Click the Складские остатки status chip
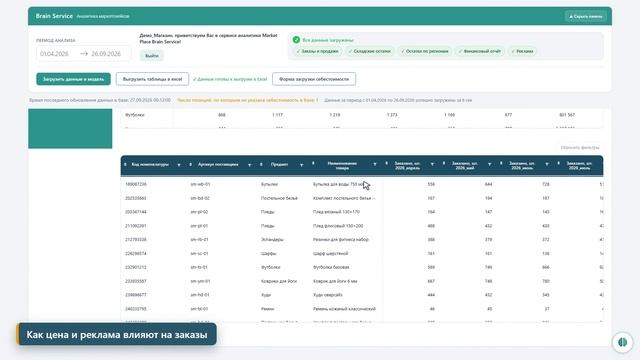The width and height of the screenshot is (640, 360). coord(369,51)
